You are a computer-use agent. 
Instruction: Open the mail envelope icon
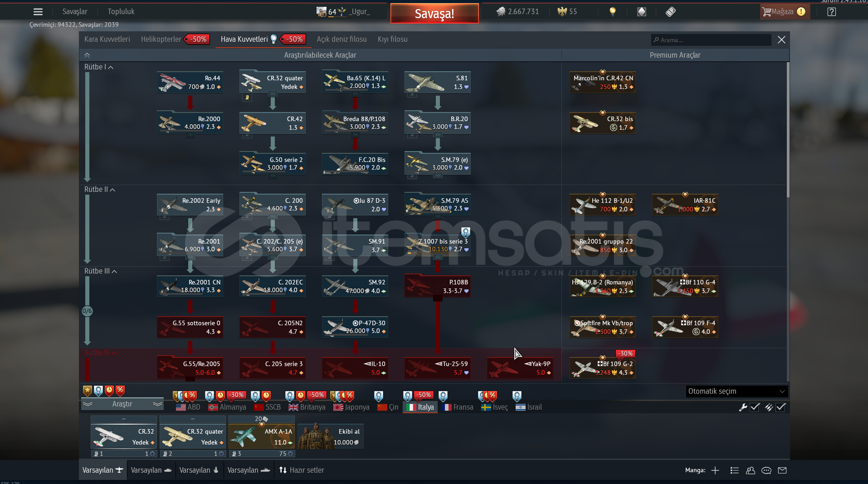tap(782, 470)
